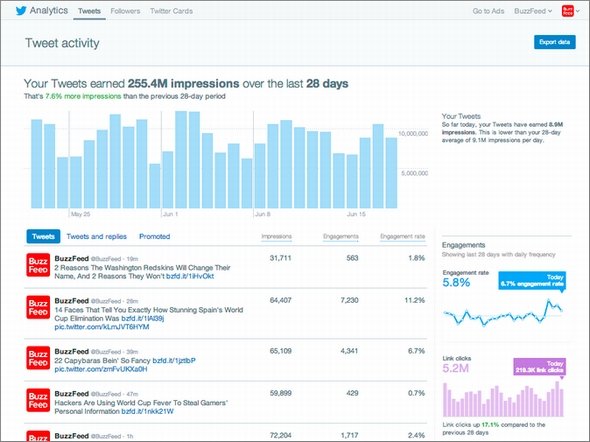The image size is (590, 442).
Task: Click the Twitter bird logo
Action: [x=21, y=11]
